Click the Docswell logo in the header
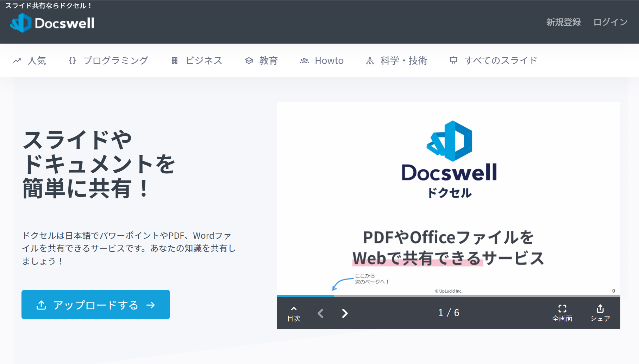Viewport: 639px width, 364px height. click(x=52, y=23)
